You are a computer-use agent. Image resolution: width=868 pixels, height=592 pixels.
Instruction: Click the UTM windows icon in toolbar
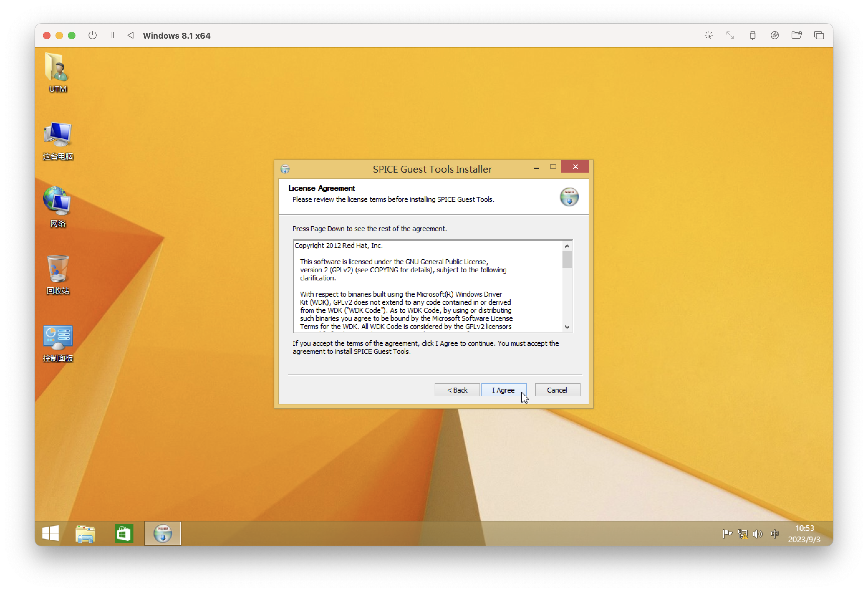[819, 35]
